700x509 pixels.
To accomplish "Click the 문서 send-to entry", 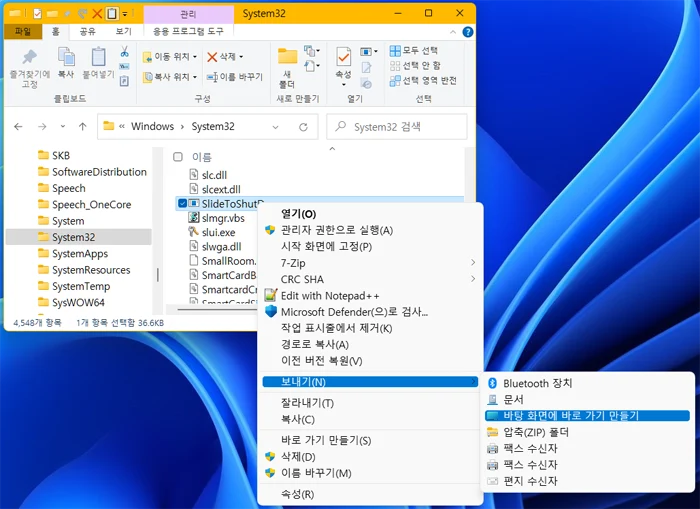I will 588,399.
